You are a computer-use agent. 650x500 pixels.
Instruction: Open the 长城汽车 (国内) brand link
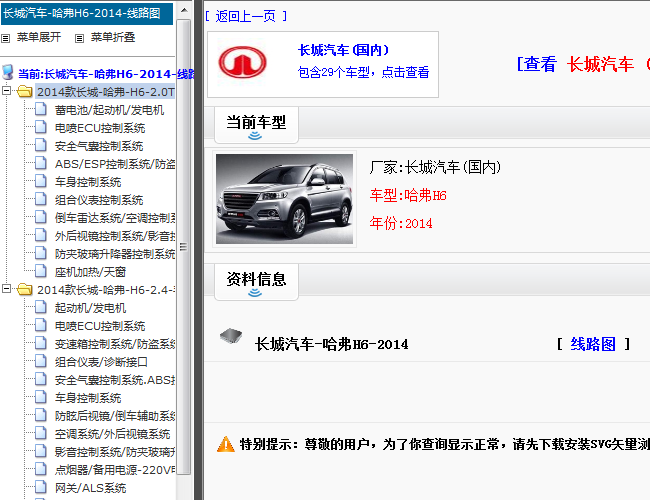point(344,50)
